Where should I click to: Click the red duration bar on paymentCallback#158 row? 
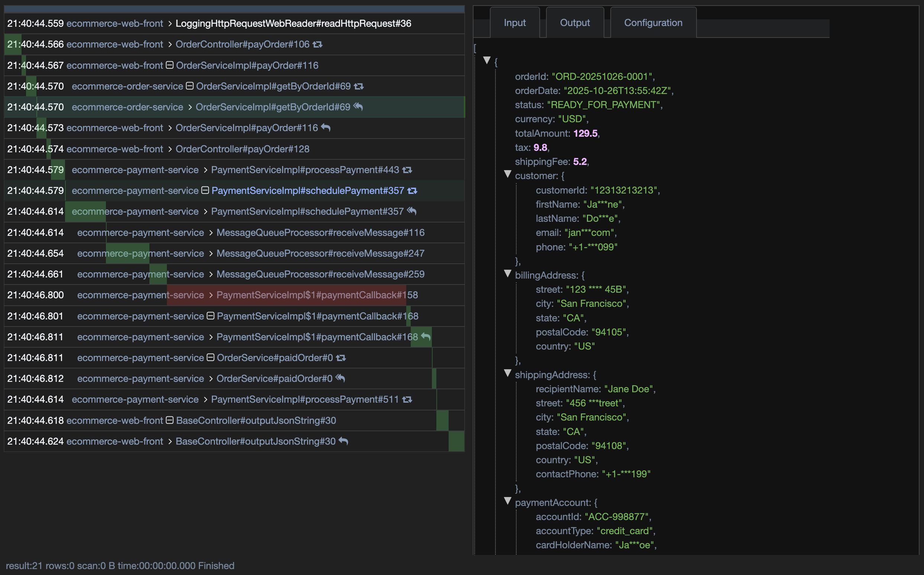(286, 295)
